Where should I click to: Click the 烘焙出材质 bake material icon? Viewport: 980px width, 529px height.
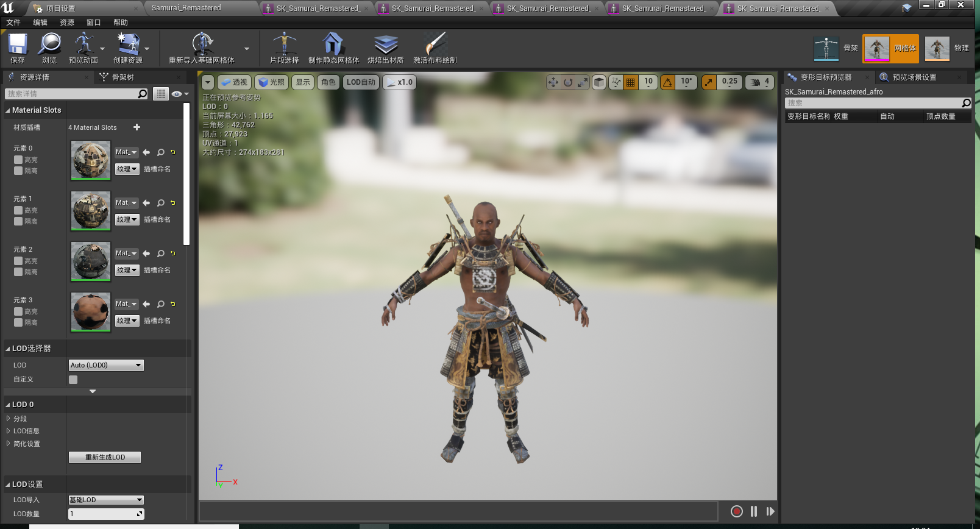(385, 45)
